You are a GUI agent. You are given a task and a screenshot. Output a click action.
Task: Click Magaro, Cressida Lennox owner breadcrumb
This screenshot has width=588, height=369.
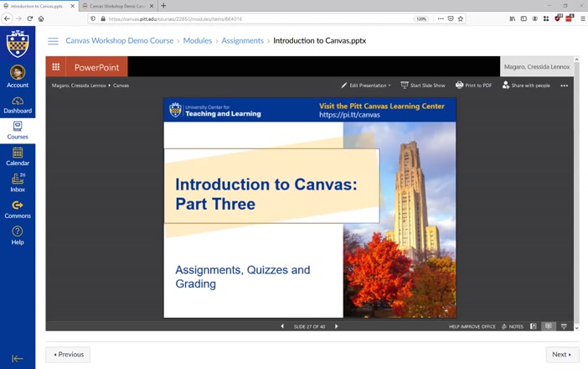coord(79,86)
